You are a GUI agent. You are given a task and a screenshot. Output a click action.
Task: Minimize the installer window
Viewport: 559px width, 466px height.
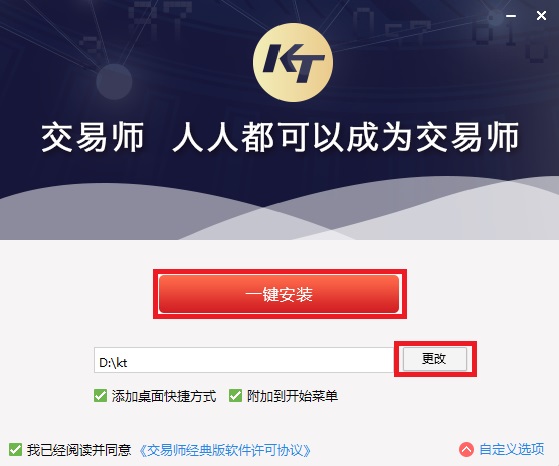click(511, 16)
